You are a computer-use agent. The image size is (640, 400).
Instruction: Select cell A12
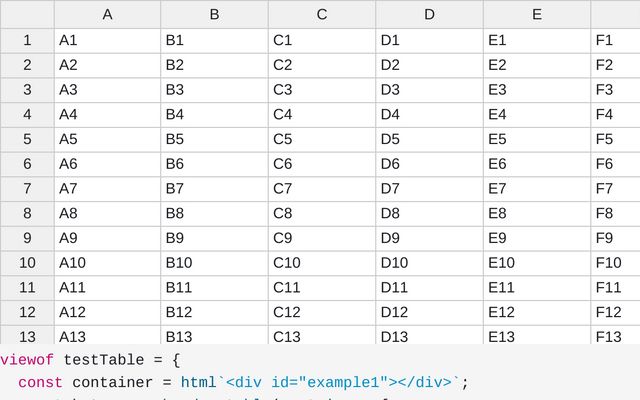[107, 312]
